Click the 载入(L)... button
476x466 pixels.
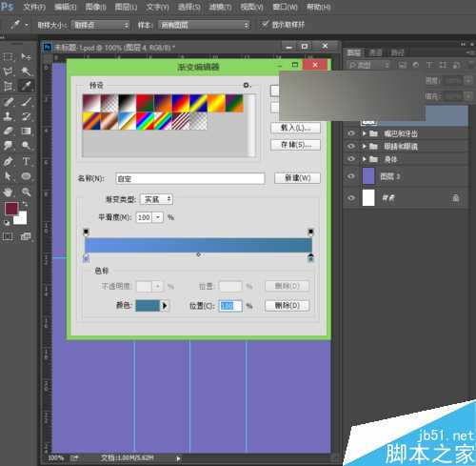click(x=295, y=128)
